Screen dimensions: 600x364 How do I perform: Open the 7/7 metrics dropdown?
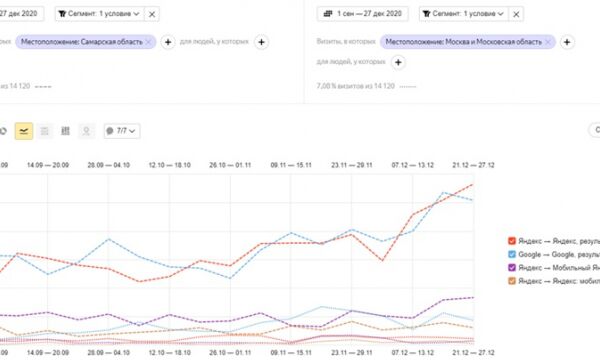tap(122, 131)
